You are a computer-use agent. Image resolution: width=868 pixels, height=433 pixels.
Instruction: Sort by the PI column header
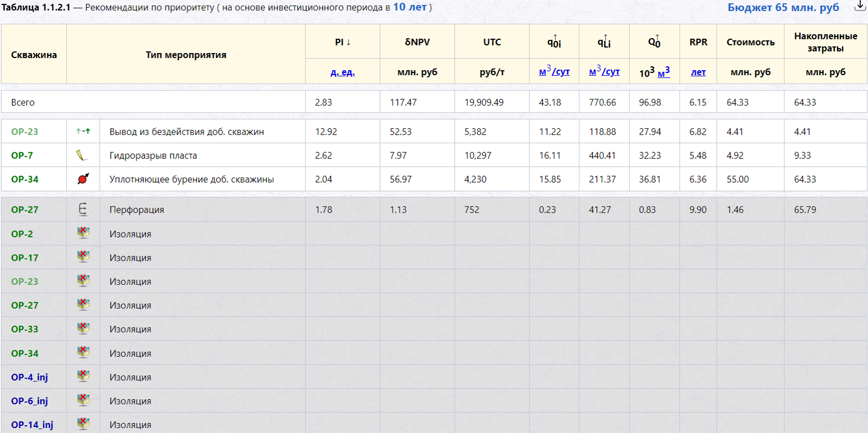tap(343, 42)
